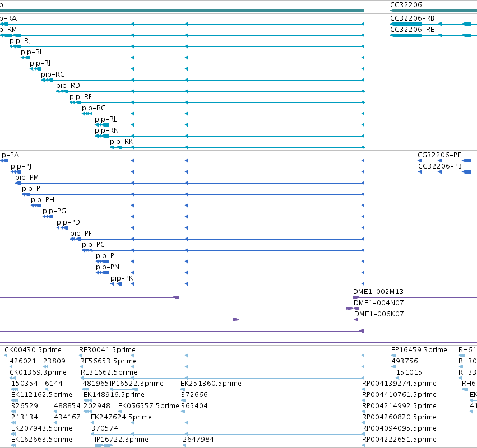Click the RP004222651.5prime label

tap(399, 440)
